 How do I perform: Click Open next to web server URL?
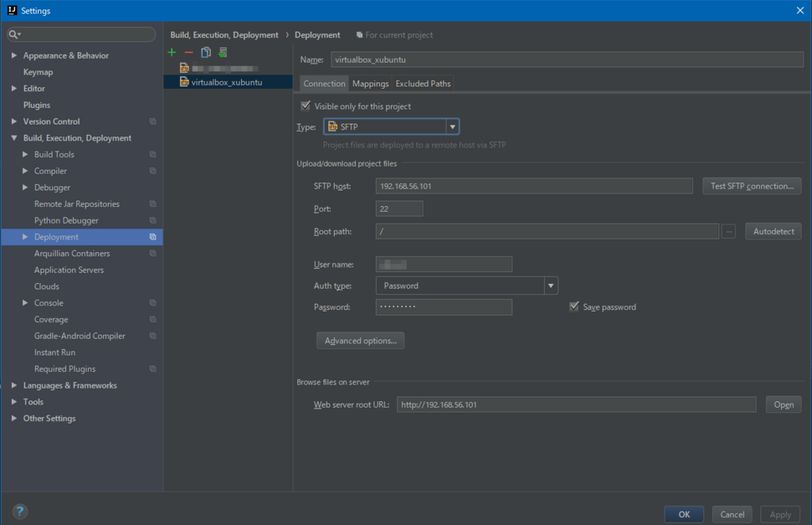tap(783, 404)
